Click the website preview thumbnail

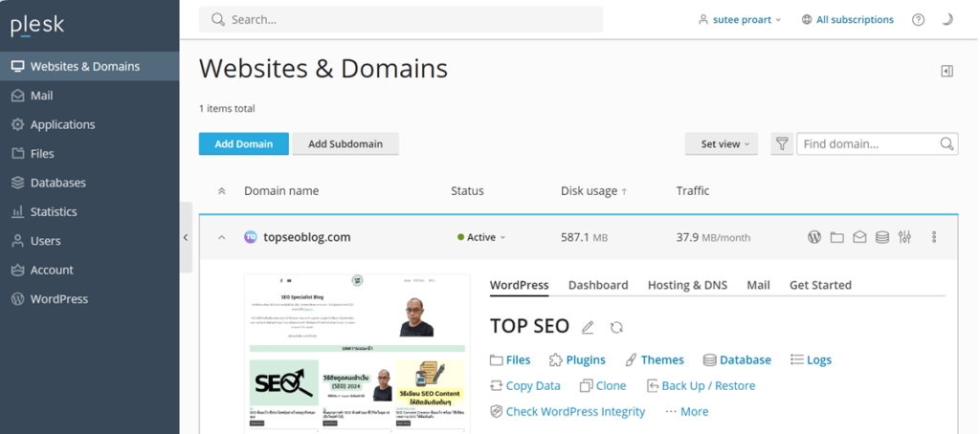(x=357, y=354)
